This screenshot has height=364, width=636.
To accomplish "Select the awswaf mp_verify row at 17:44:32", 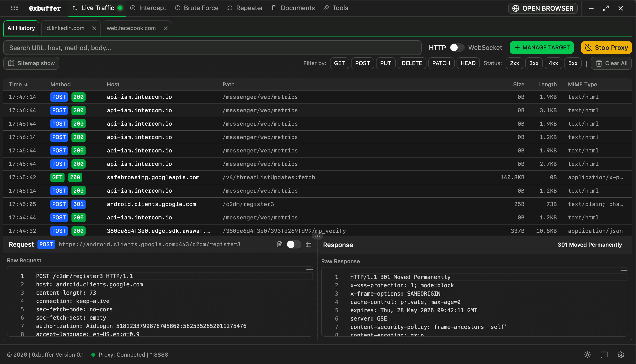I will click(x=317, y=230).
